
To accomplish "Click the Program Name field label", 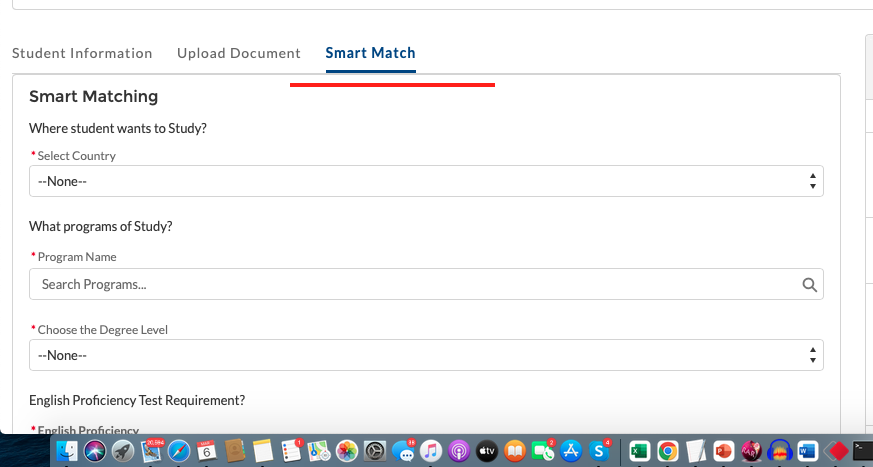I will point(77,257).
